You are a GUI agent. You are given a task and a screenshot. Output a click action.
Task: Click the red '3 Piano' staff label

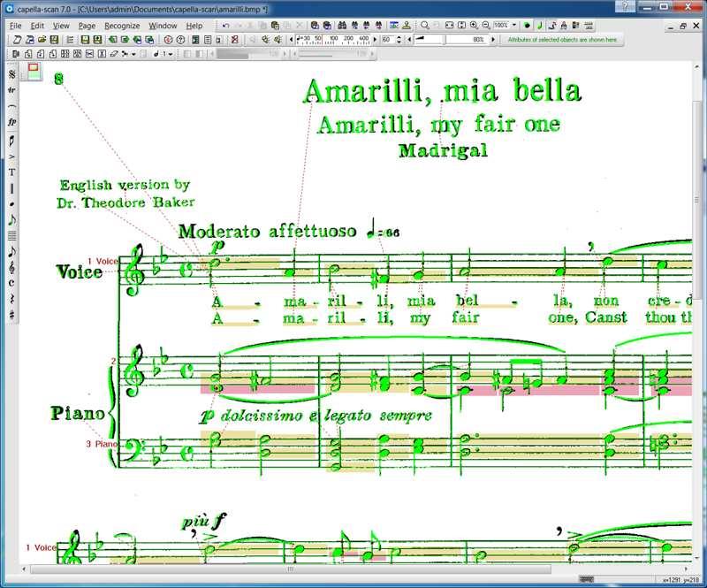(x=102, y=444)
